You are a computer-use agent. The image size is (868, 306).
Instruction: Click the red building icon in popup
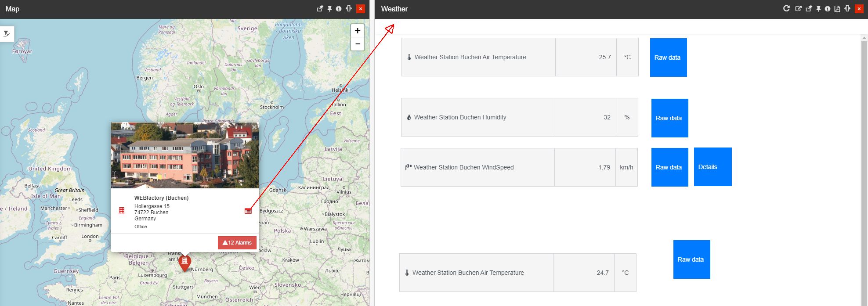(122, 211)
